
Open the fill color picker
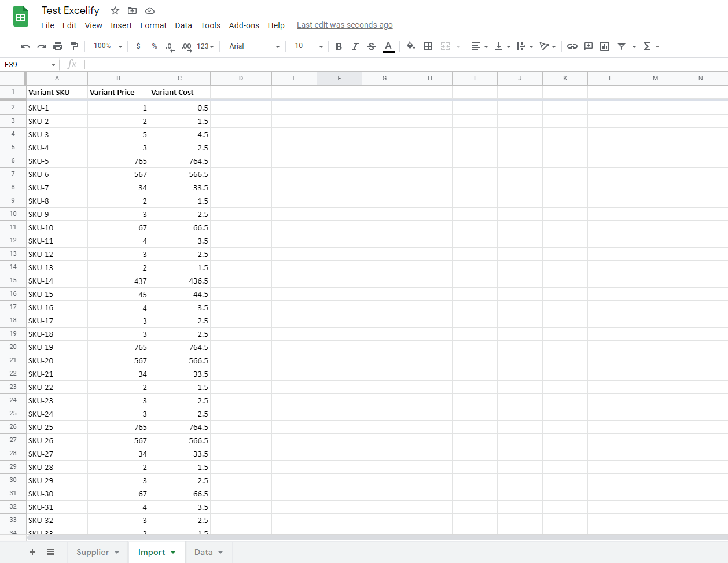[x=410, y=46]
